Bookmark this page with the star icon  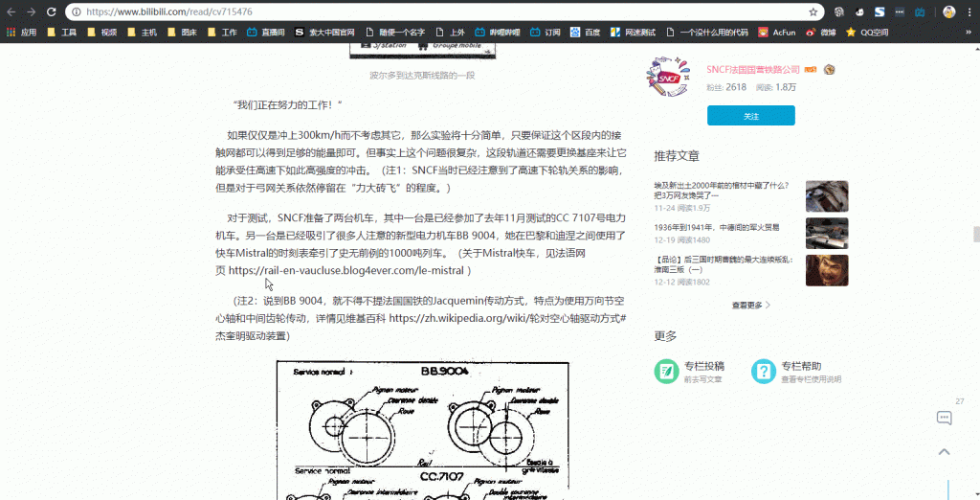[x=813, y=11]
